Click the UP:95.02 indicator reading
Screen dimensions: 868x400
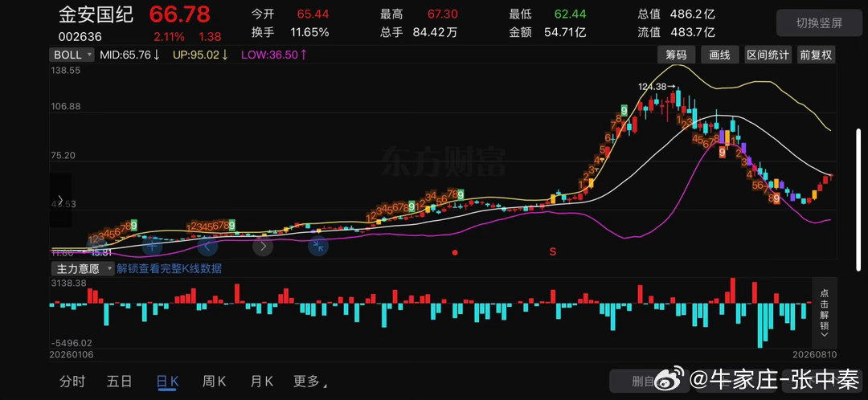point(201,55)
